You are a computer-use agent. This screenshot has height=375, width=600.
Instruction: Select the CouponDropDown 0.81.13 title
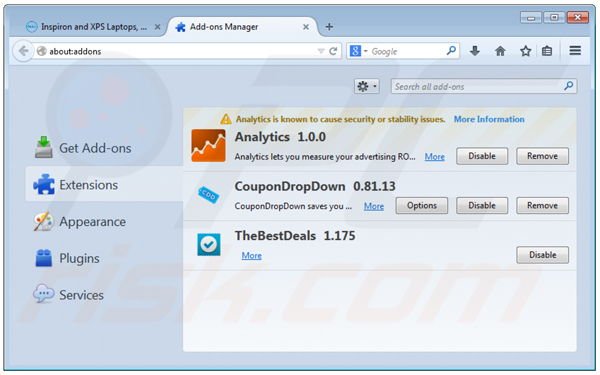[315, 186]
